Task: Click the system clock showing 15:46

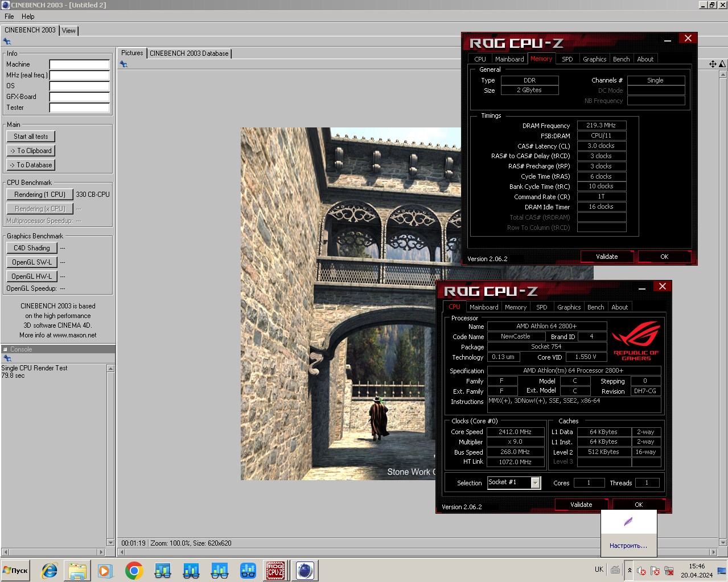Action: pyautogui.click(x=697, y=566)
